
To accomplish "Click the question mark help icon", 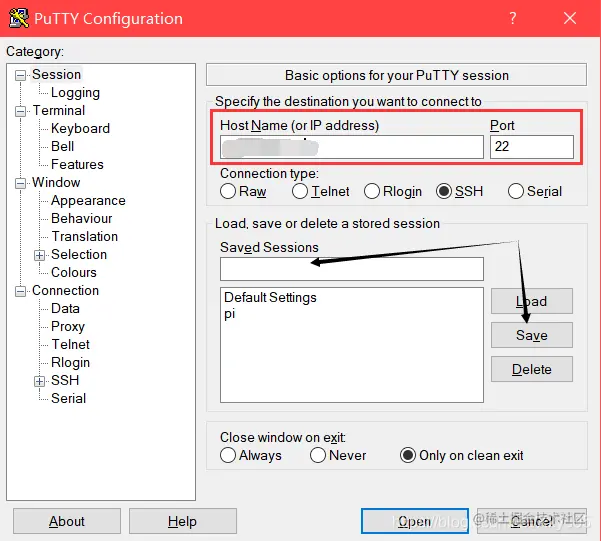I will 513,18.
